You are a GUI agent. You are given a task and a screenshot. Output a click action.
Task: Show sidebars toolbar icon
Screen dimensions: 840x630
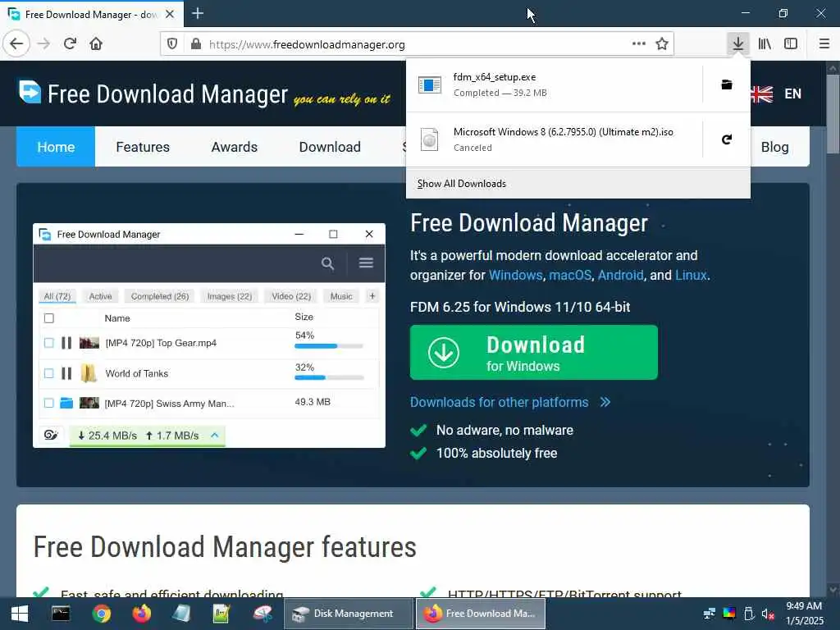click(x=791, y=43)
